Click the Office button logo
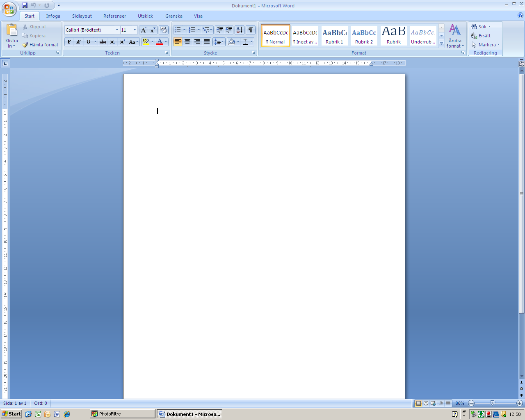The width and height of the screenshot is (525, 420). coord(9,9)
